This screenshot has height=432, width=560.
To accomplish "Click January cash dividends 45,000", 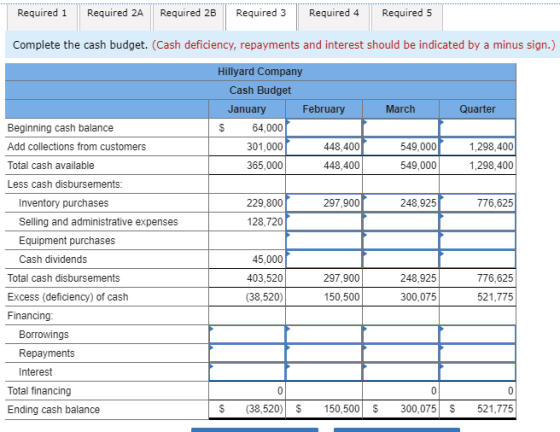I will (x=267, y=259).
